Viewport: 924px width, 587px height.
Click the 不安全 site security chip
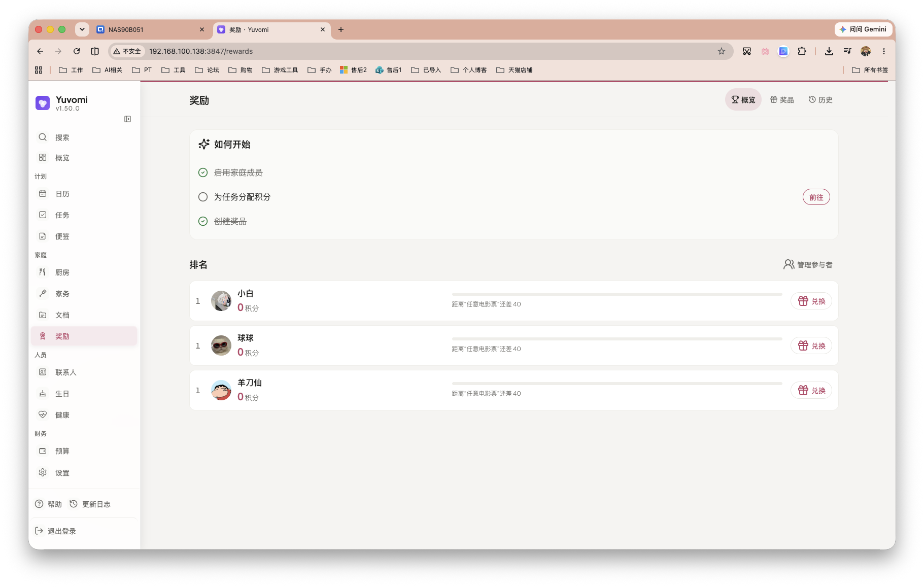tap(127, 51)
